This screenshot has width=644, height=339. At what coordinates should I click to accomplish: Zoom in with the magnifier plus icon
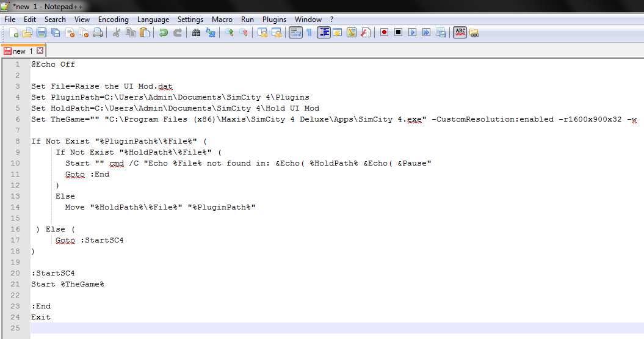point(229,32)
